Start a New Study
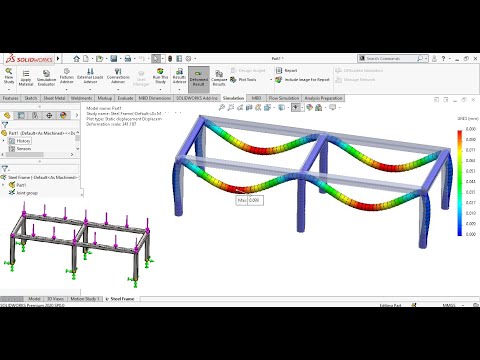This screenshot has width=480, height=360. (9, 76)
